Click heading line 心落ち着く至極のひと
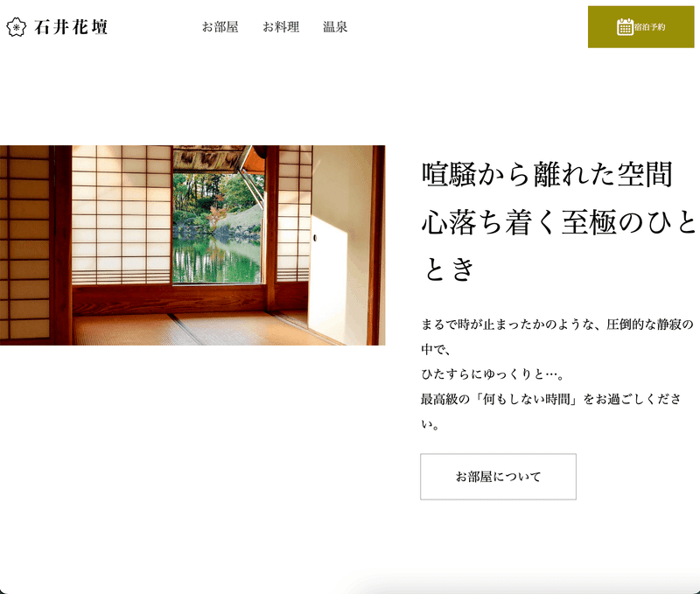The height and width of the screenshot is (594, 700). 559,222
